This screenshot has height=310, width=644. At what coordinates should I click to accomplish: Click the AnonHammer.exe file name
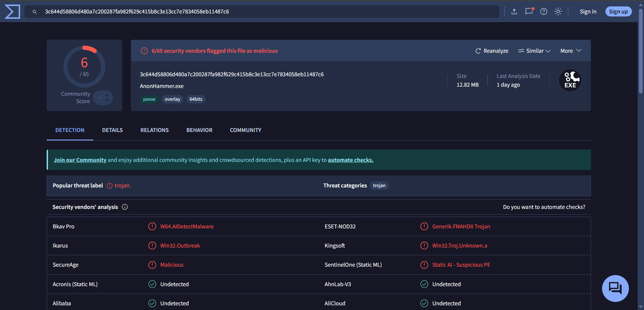[x=162, y=86]
